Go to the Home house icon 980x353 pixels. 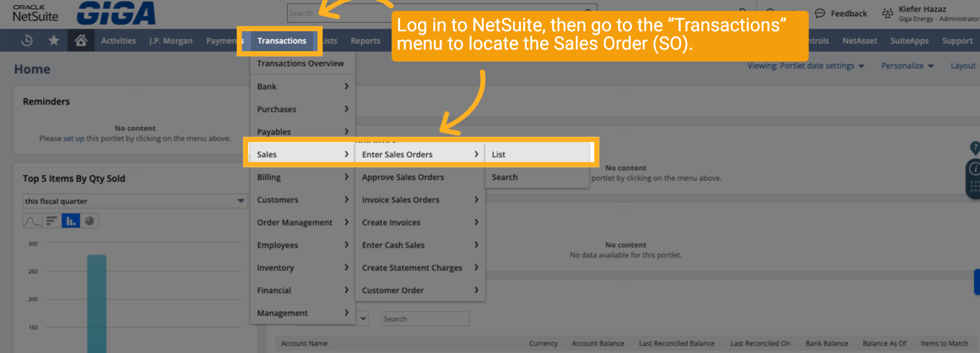coord(81,40)
